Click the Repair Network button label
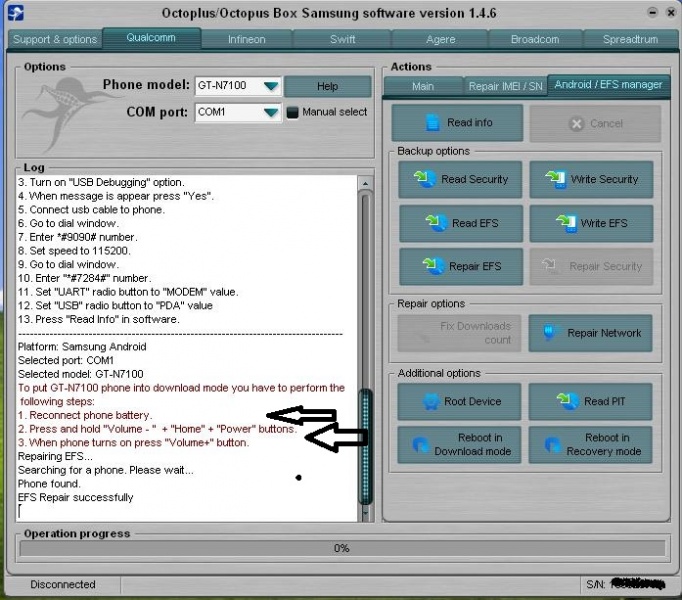The width and height of the screenshot is (682, 600). point(604,333)
